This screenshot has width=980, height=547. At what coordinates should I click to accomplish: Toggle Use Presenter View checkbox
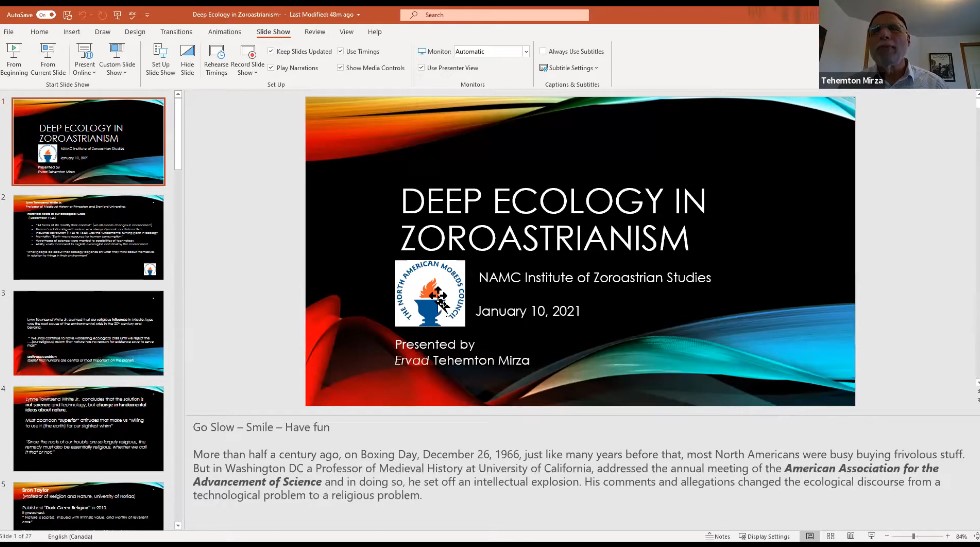[x=421, y=68]
